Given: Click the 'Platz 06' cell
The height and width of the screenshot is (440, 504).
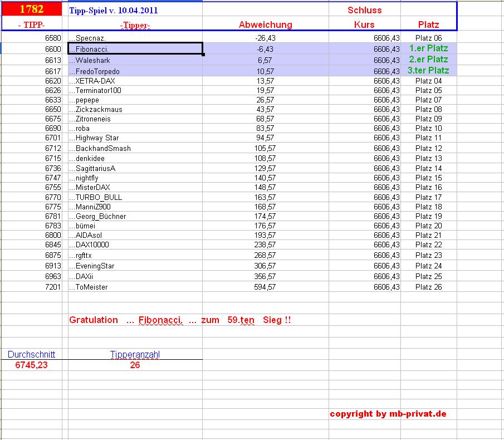Looking at the screenshot, I should click(x=428, y=38).
